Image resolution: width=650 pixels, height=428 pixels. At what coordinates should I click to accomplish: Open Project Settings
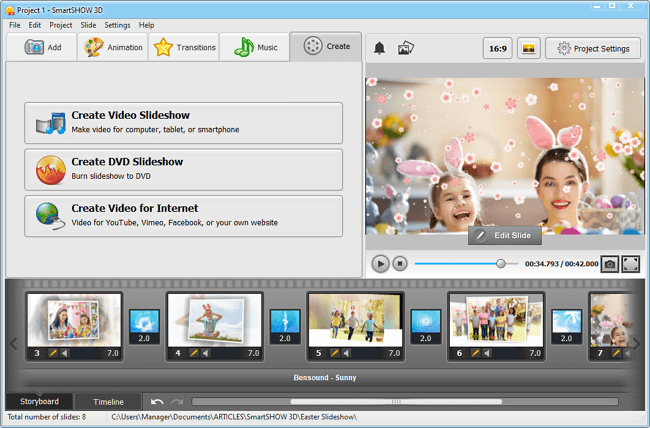(x=593, y=48)
